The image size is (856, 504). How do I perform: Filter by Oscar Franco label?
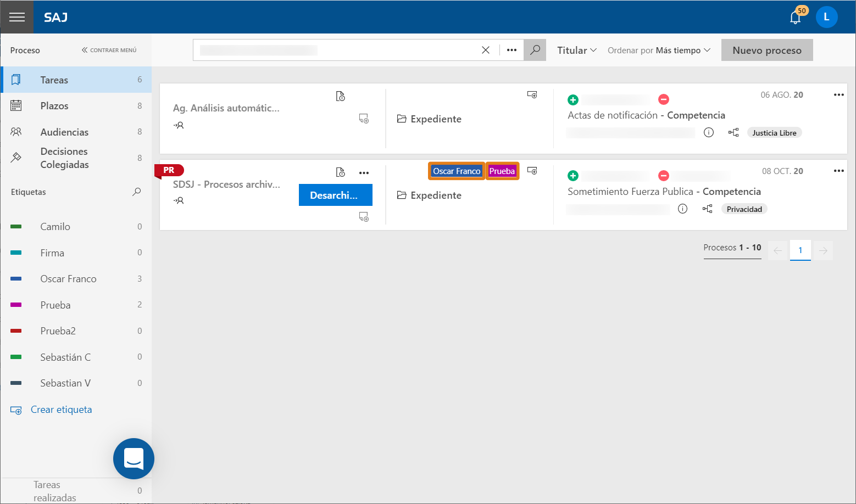tap(76, 278)
